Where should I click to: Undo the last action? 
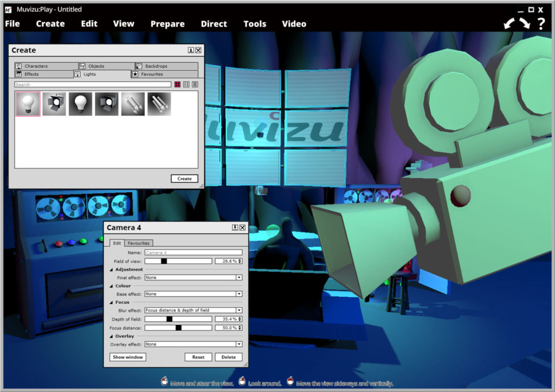point(508,23)
